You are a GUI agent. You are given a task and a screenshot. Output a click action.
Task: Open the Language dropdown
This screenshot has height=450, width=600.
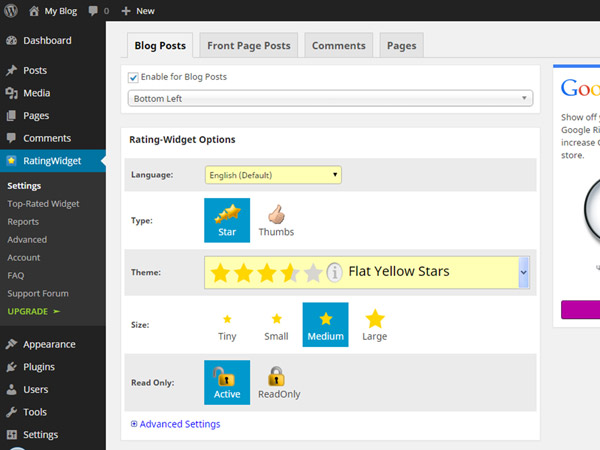coord(273,175)
